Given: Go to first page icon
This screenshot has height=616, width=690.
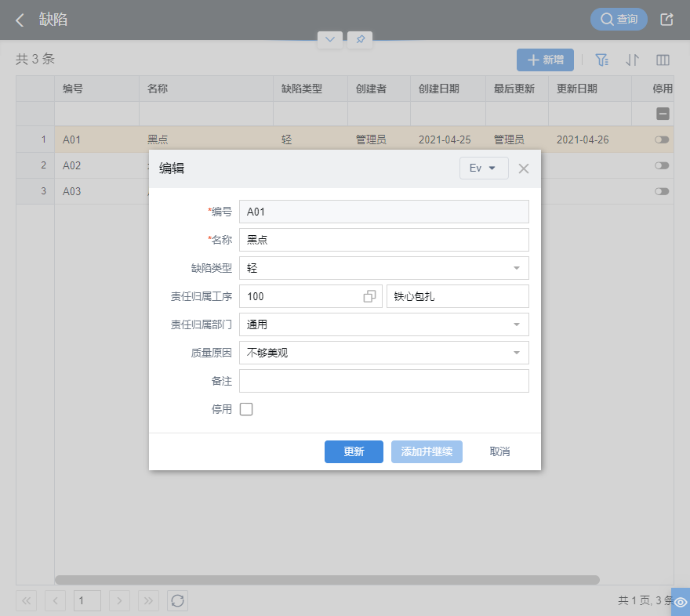Looking at the screenshot, I should pyautogui.click(x=27, y=600).
